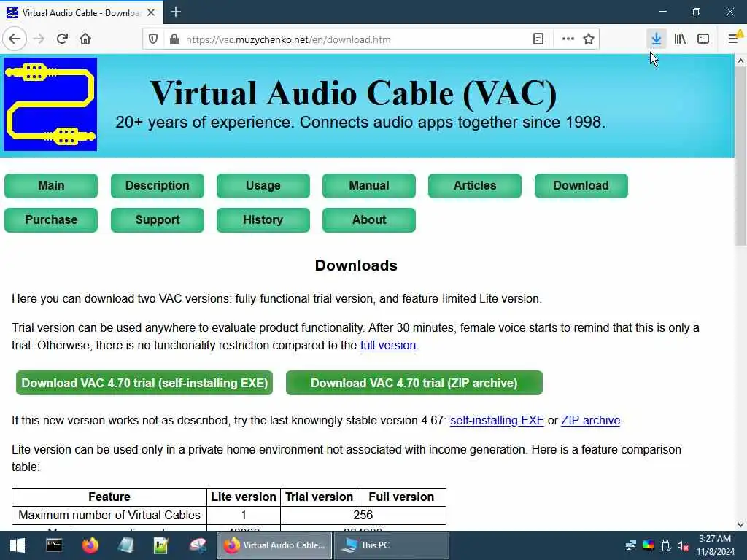747x560 pixels.
Task: Click the VAC yellow cable logo
Action: click(50, 104)
